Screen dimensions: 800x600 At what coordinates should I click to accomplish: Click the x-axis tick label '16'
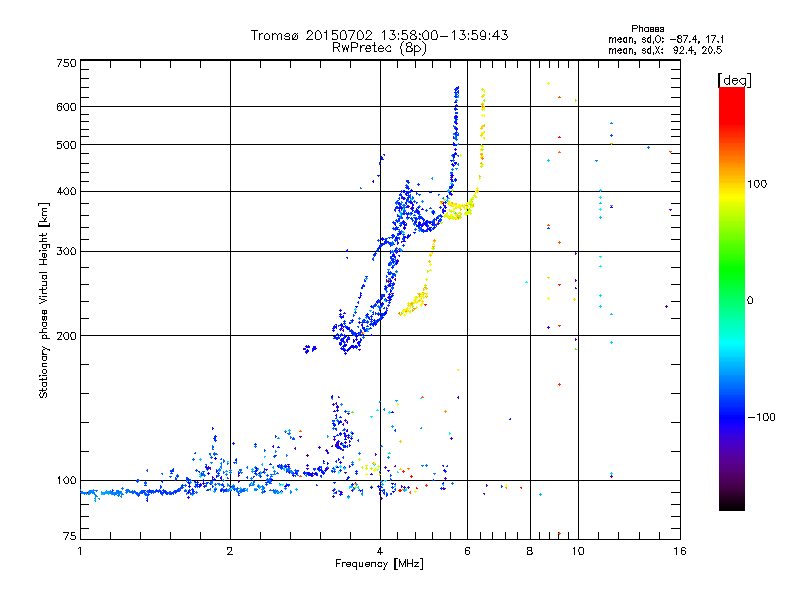pyautogui.click(x=680, y=551)
